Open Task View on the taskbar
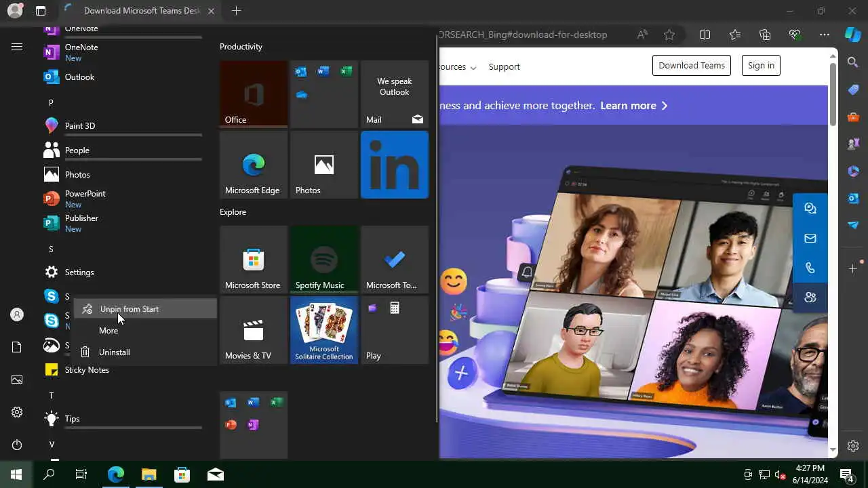 [x=81, y=474]
